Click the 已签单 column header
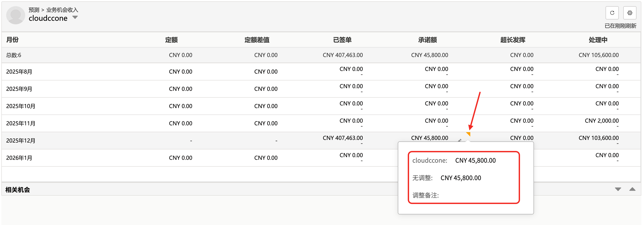Image resolution: width=644 pixels, height=225 pixels. [x=342, y=40]
